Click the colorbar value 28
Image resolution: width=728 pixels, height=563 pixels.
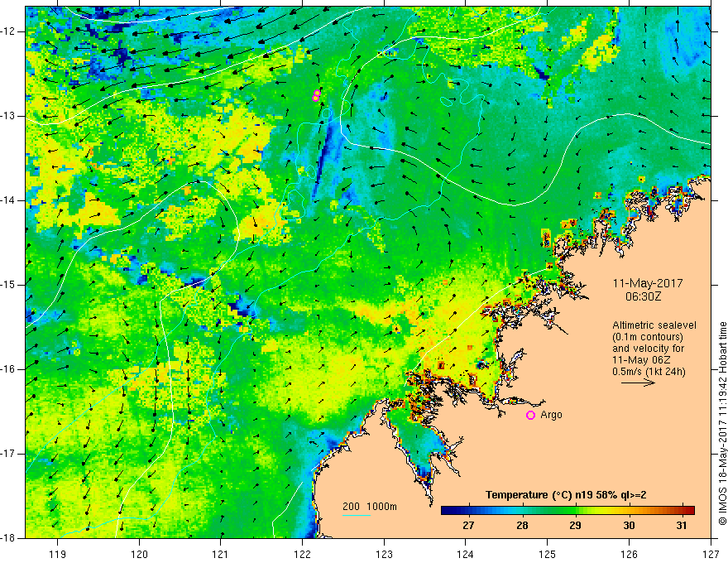(522, 526)
